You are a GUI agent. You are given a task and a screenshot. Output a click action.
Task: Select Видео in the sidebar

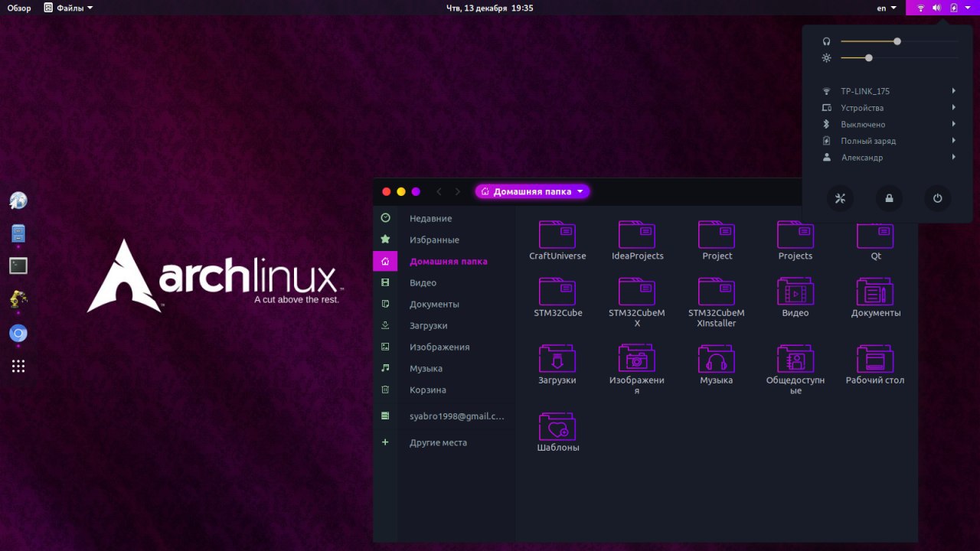[x=444, y=283]
